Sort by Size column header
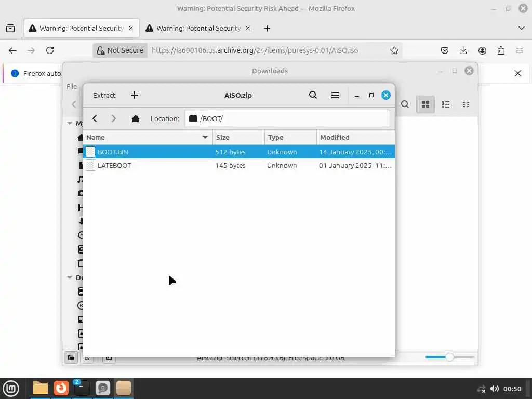The width and height of the screenshot is (532, 399). (x=238, y=137)
